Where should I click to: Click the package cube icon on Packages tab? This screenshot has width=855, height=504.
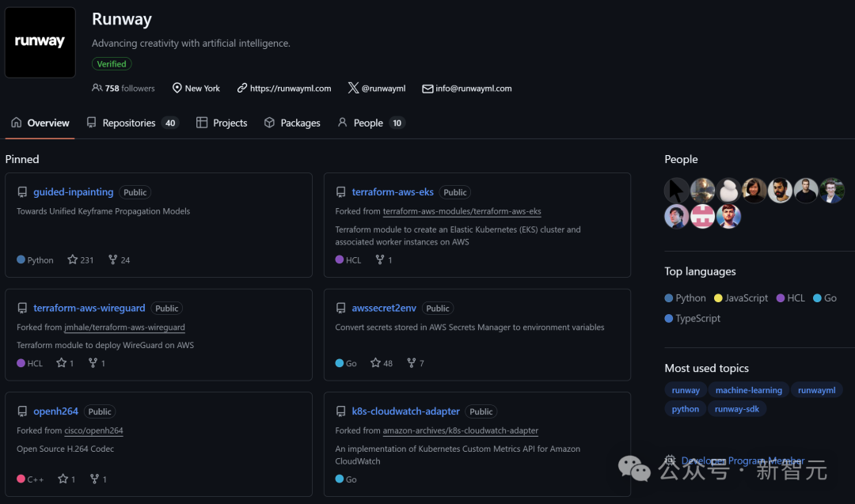[269, 122]
